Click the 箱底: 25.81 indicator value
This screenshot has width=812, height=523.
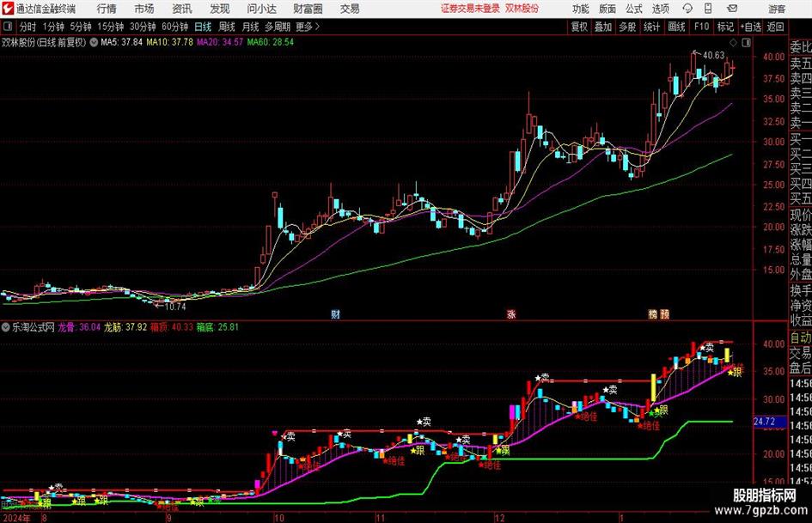click(217, 327)
